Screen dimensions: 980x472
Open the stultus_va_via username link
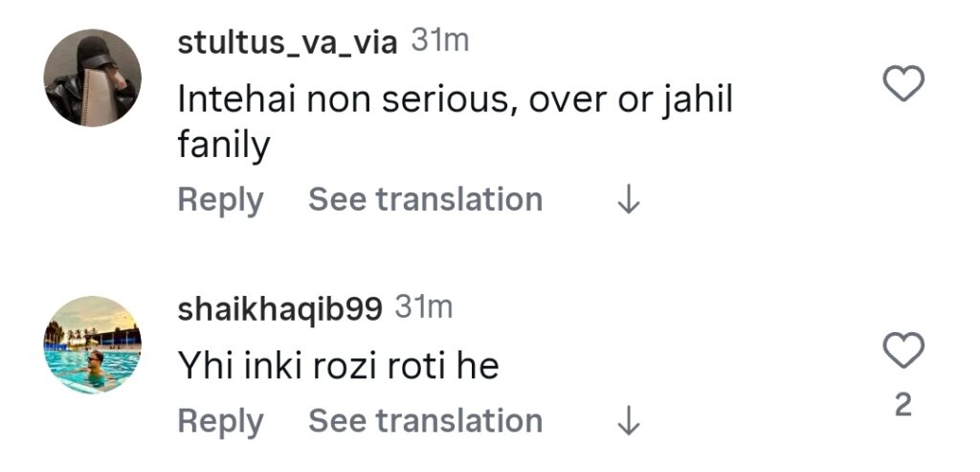pyautogui.click(x=287, y=43)
